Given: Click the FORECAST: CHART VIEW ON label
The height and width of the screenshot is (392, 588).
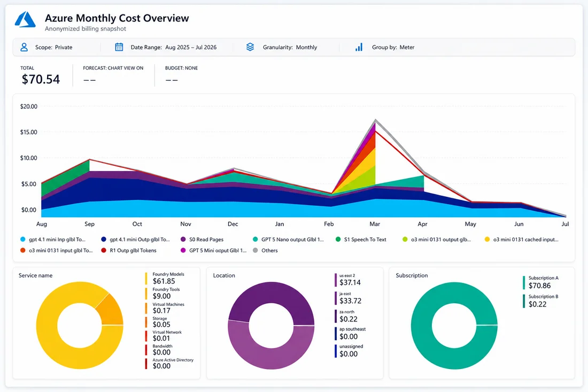Looking at the screenshot, I should 113,68.
